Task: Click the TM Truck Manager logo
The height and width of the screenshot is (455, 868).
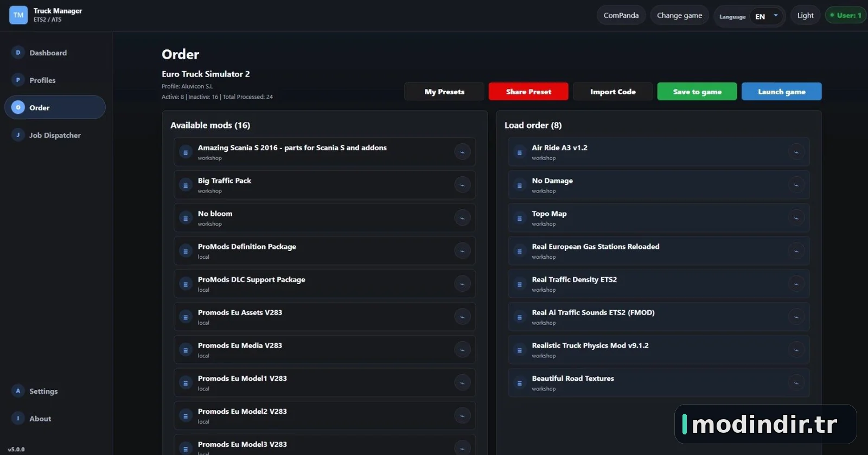Action: 18,15
